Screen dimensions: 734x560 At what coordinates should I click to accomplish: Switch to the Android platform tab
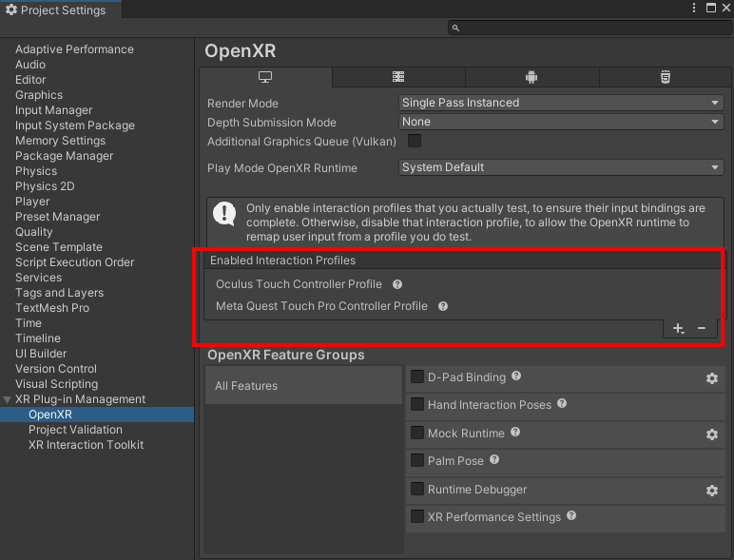click(x=531, y=77)
